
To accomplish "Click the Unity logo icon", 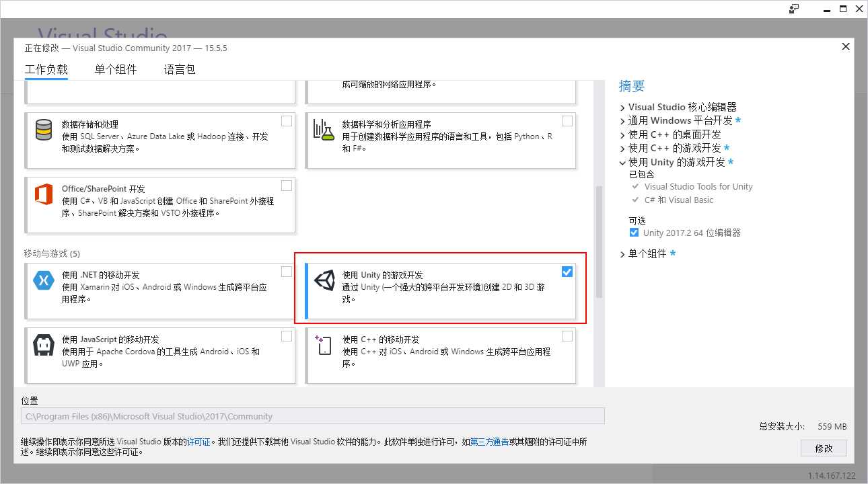I will point(324,280).
